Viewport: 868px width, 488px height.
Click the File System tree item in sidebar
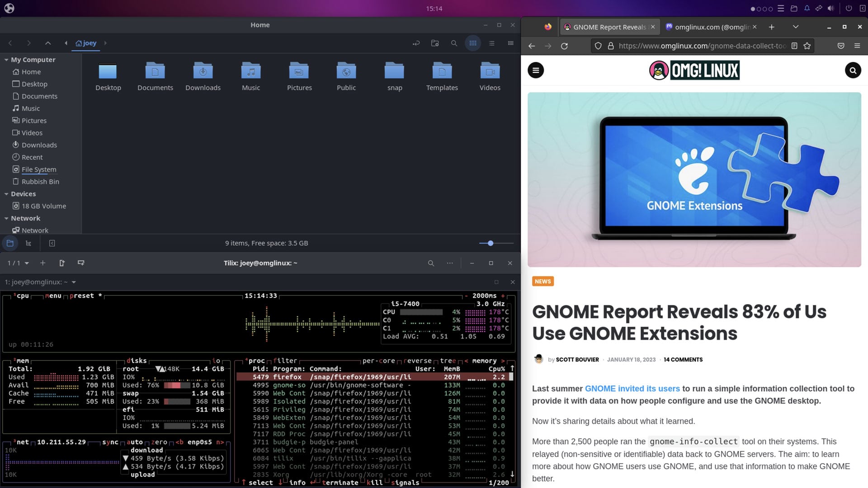(x=39, y=169)
